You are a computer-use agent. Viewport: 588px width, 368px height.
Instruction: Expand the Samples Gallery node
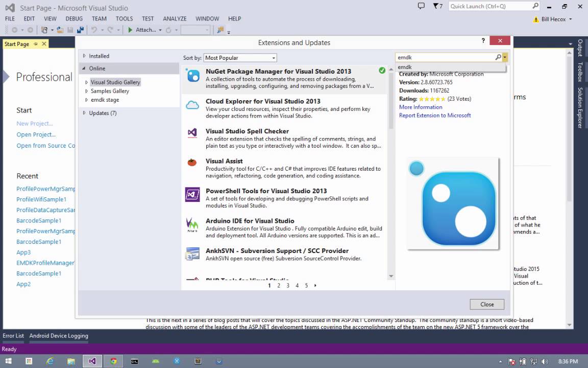pos(87,91)
